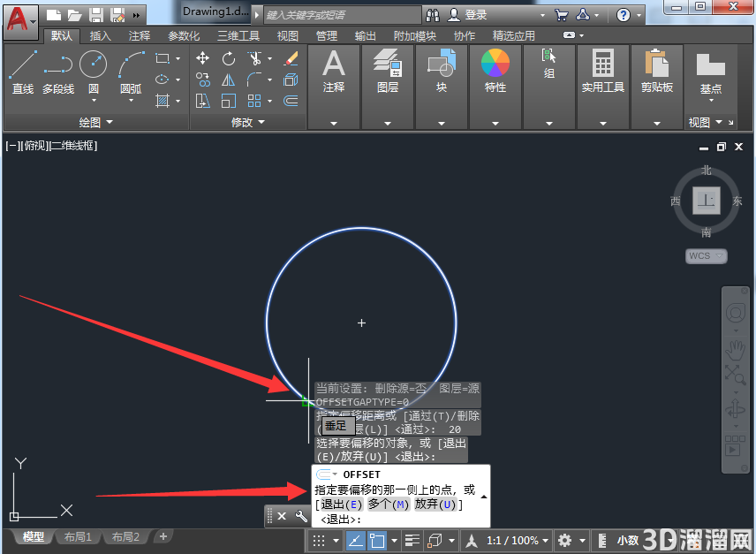Viewport: 756px width, 554px height.
Task: Switch to the 布局1 layout tab
Action: [78, 536]
